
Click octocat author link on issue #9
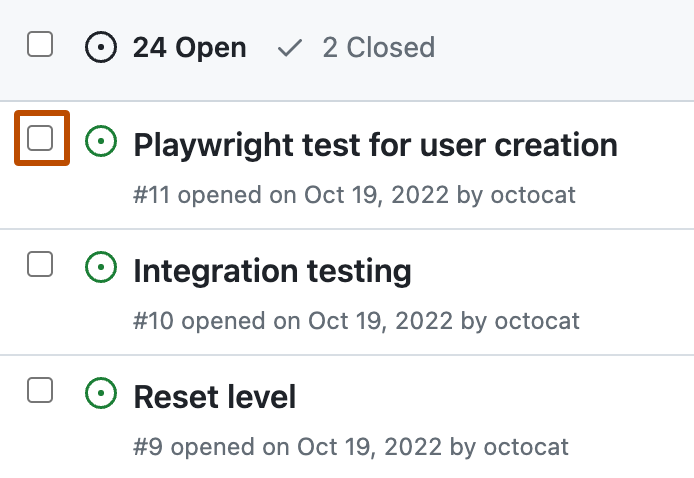coord(526,447)
